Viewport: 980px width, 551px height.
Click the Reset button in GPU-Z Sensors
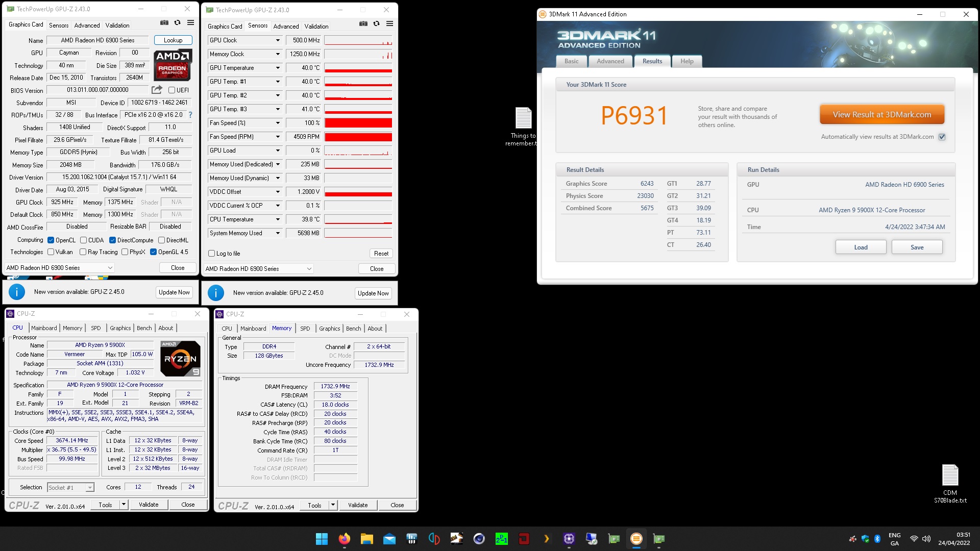381,254
